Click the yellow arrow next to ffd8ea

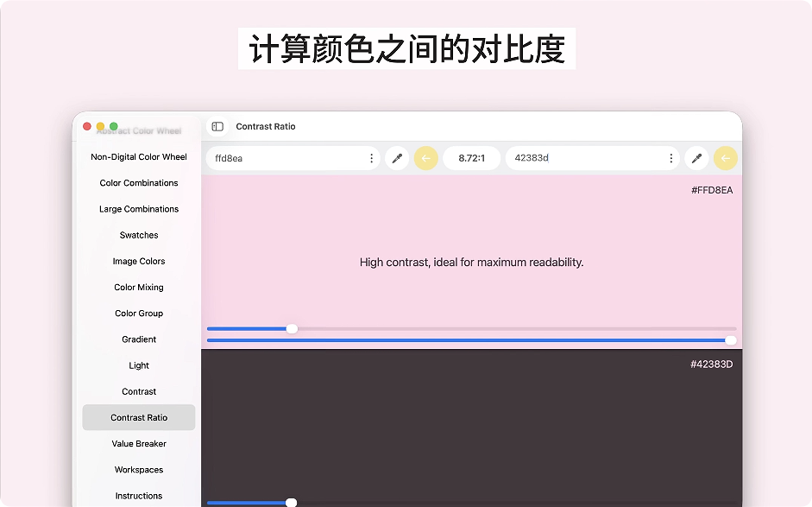tap(425, 158)
